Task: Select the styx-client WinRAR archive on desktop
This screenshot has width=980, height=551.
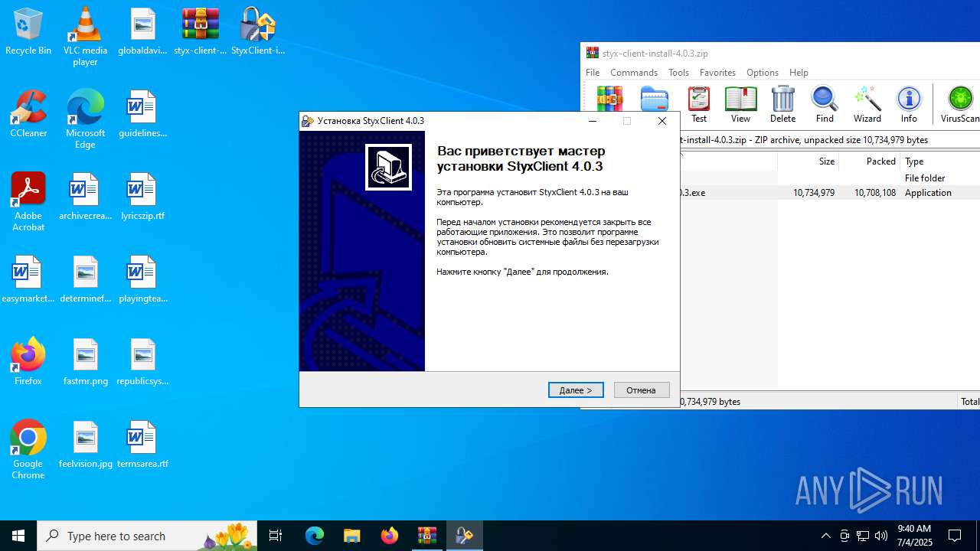Action: pos(201,32)
